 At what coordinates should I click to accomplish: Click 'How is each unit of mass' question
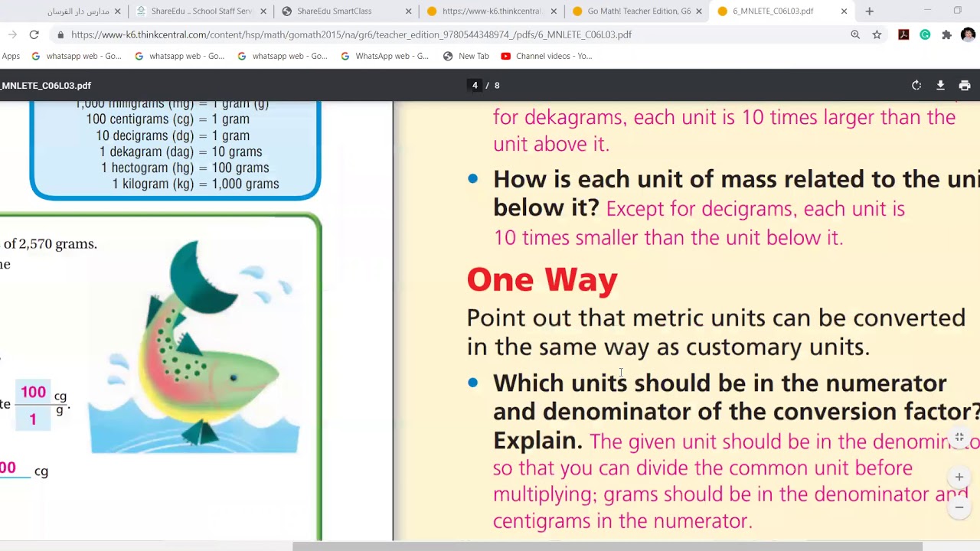pos(735,193)
